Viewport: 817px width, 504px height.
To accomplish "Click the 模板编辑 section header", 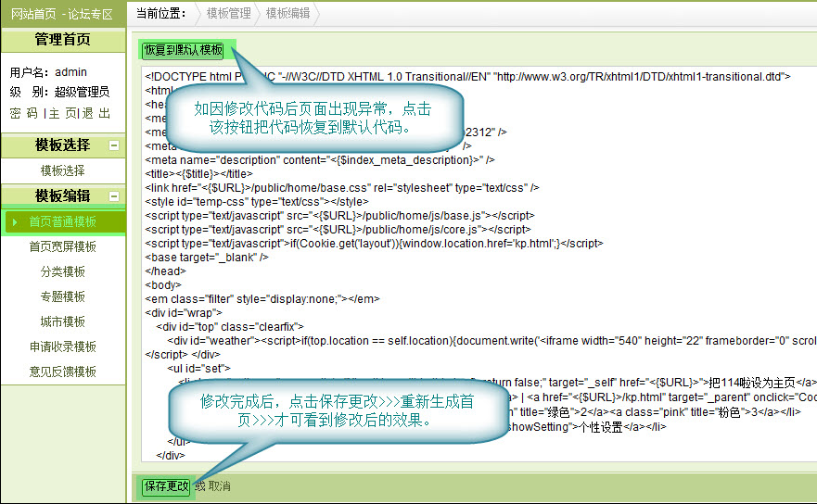I will pyautogui.click(x=62, y=196).
